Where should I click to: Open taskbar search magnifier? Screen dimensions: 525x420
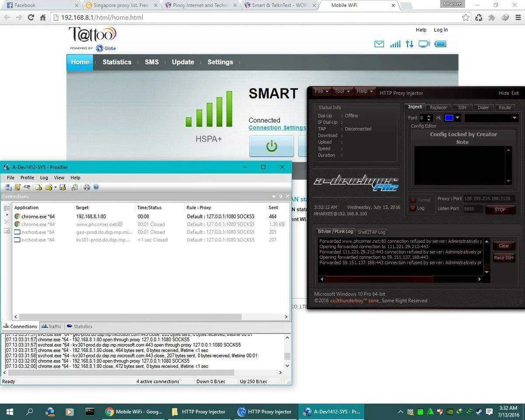coord(30,412)
